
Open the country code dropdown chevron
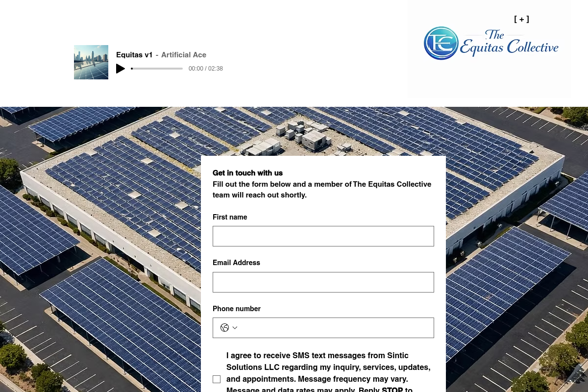[235, 328]
